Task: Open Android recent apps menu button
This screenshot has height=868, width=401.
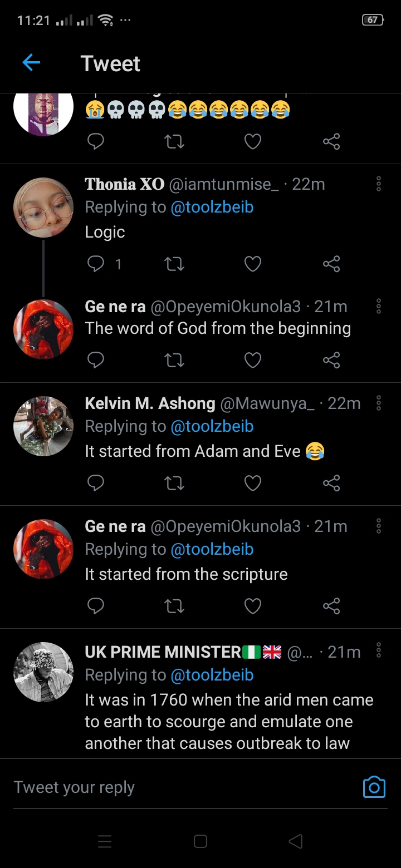Action: point(105,841)
